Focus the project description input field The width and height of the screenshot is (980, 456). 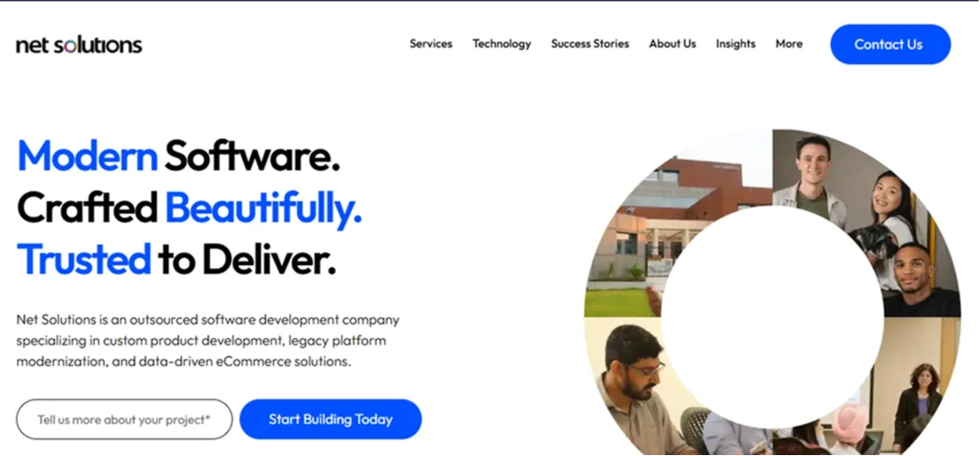tap(124, 419)
